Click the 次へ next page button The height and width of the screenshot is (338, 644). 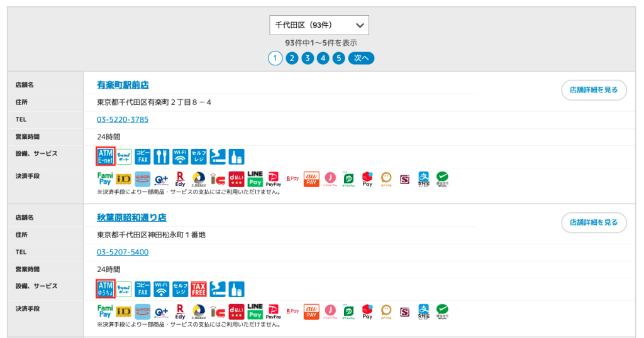[x=361, y=58]
